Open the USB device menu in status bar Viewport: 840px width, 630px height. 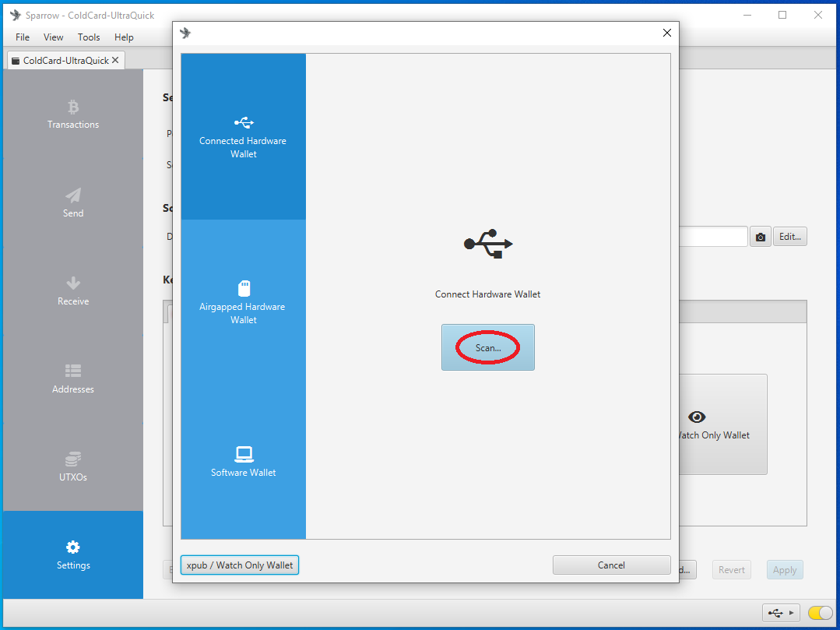point(781,613)
